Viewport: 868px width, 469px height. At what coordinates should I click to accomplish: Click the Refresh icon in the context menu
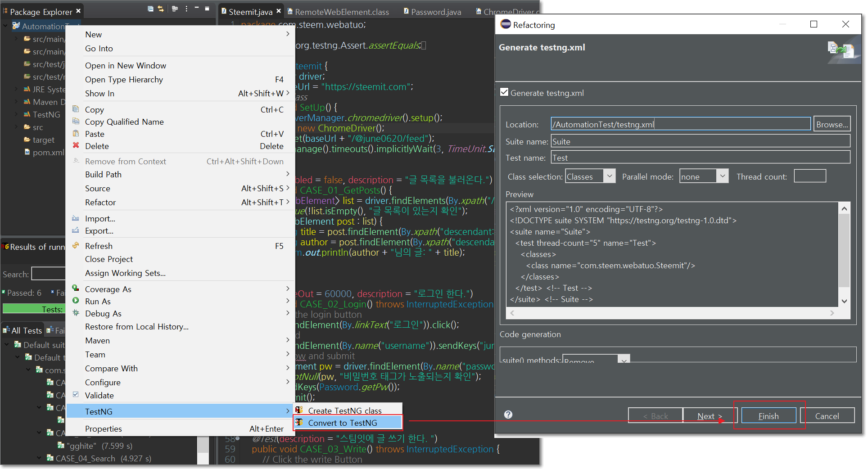click(x=76, y=246)
